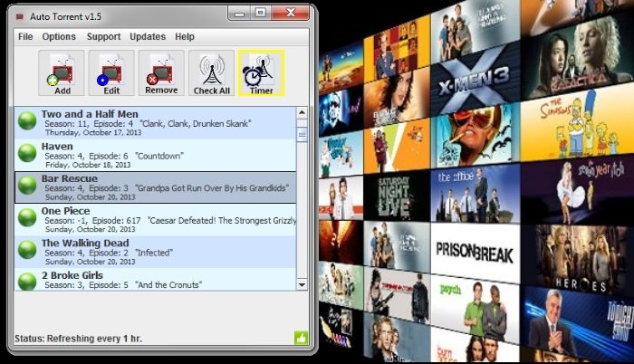
Task: Click the Prison Break poster thumbnail
Action: pyautogui.click(x=475, y=252)
